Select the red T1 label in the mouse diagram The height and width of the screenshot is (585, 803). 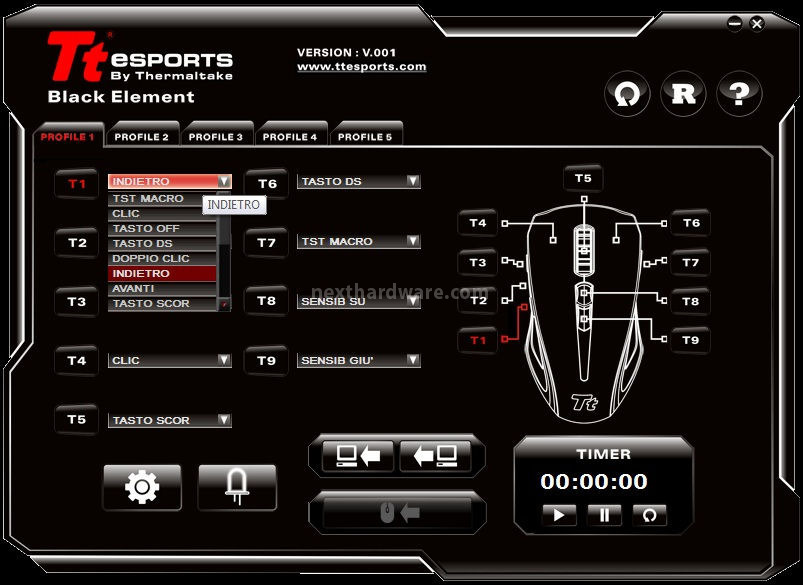pos(478,340)
